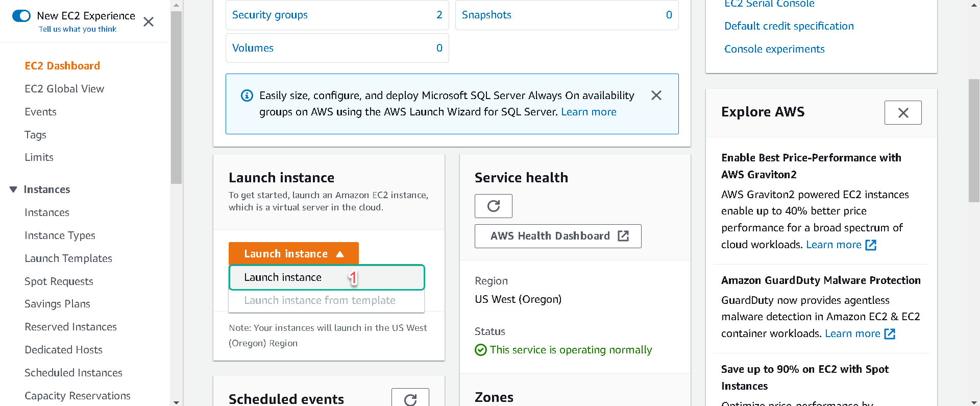
Task: Open Reserved Instances in sidebar
Action: [70, 327]
